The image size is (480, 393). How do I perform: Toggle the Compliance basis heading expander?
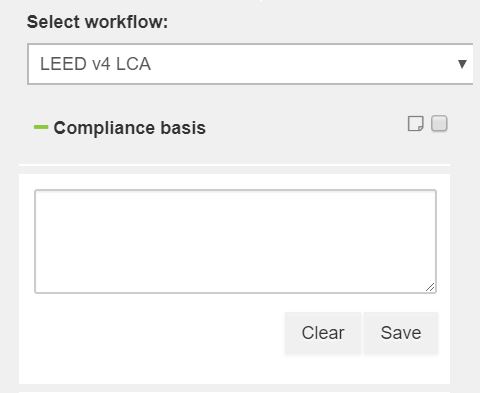tap(41, 127)
